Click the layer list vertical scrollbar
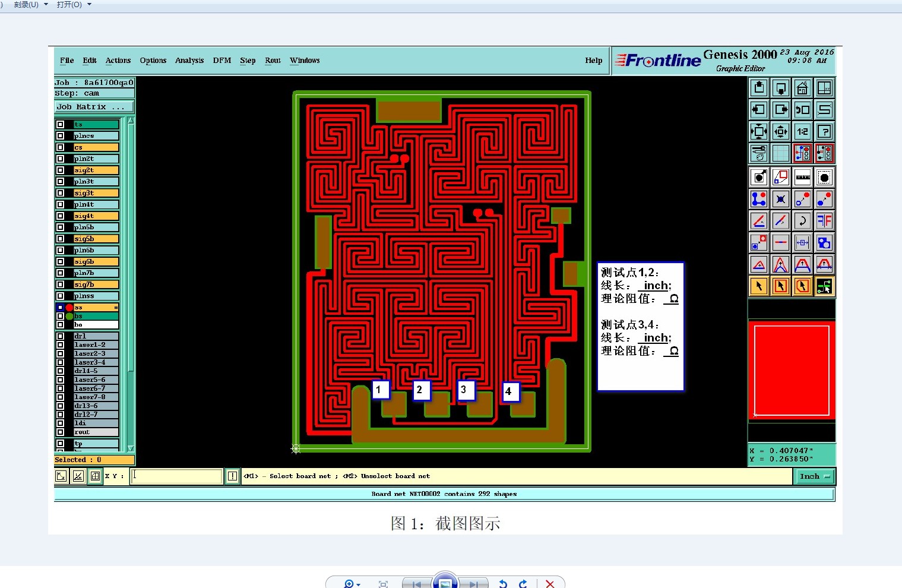The height and width of the screenshot is (588, 902). tap(131, 284)
